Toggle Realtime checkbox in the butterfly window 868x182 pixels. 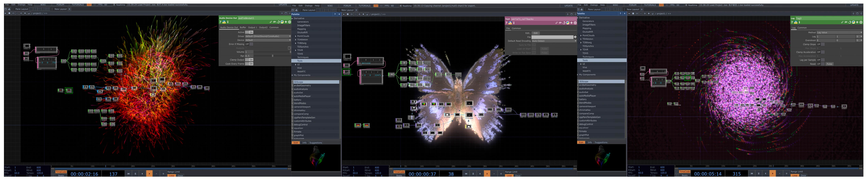(x=401, y=6)
